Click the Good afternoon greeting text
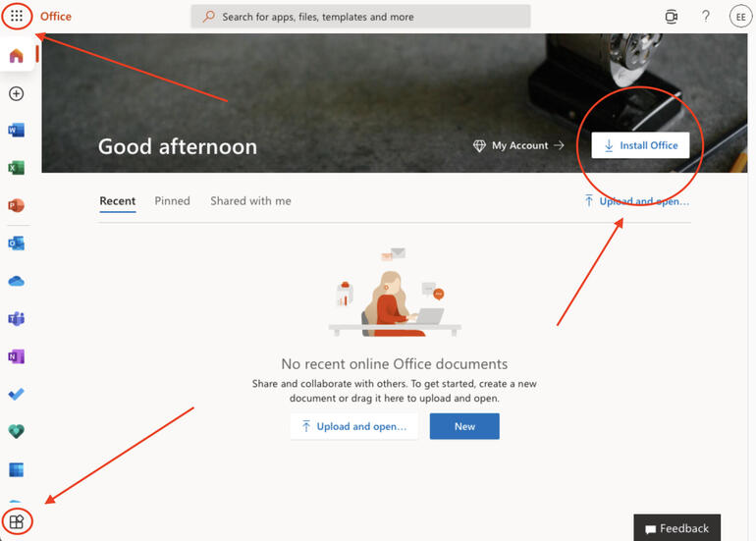Screen dimensions: 756x541 coord(178,146)
